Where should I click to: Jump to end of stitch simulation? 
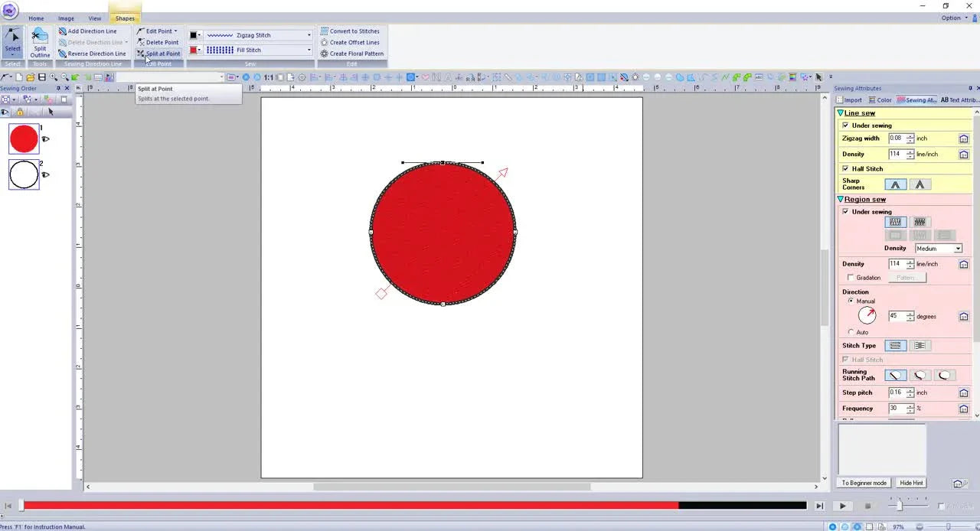tap(819, 506)
